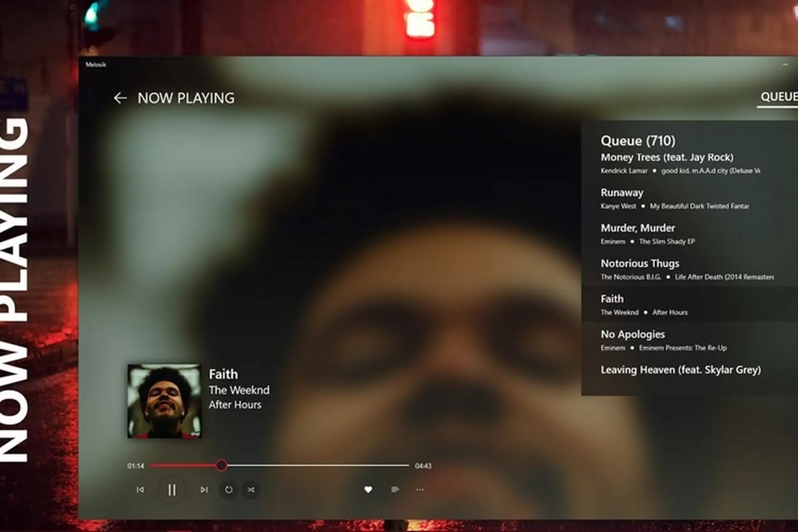Viewport: 798px width, 532px height.
Task: Select Murder, Murder in the queue
Action: click(x=690, y=234)
